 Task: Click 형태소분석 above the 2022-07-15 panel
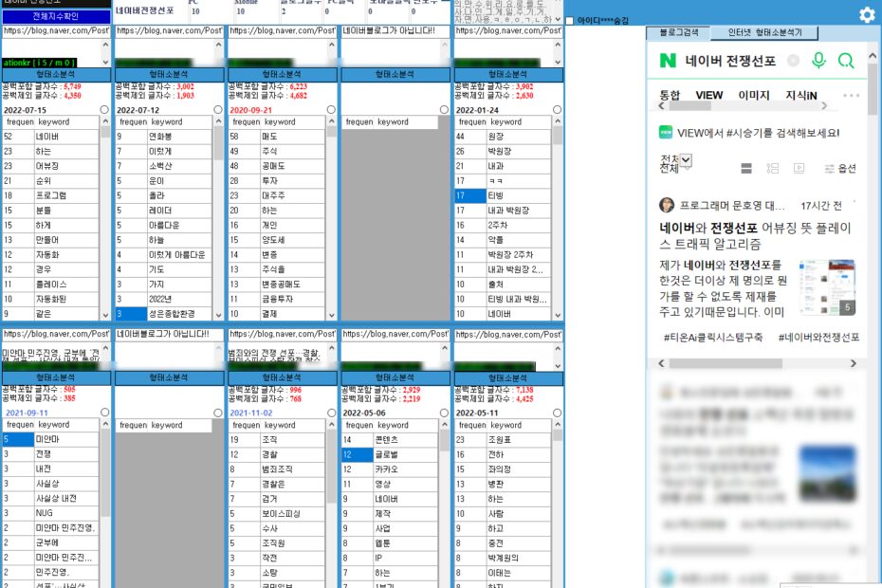coord(56,74)
